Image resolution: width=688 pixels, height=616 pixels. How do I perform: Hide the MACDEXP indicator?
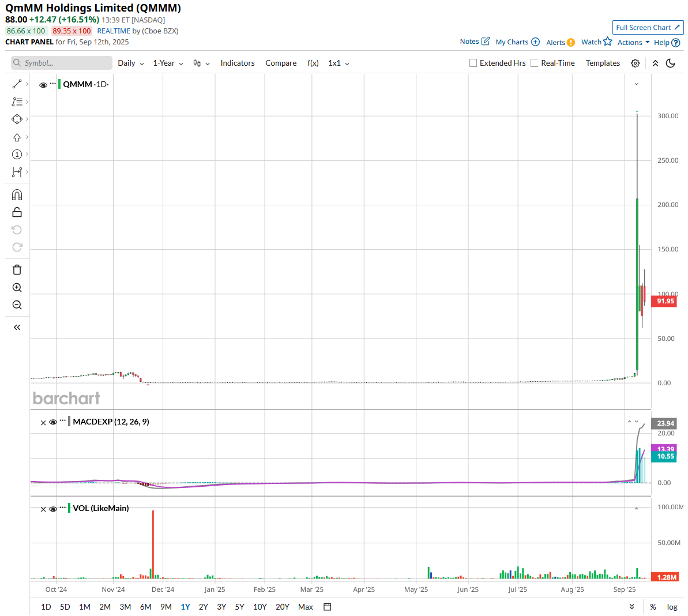53,423
